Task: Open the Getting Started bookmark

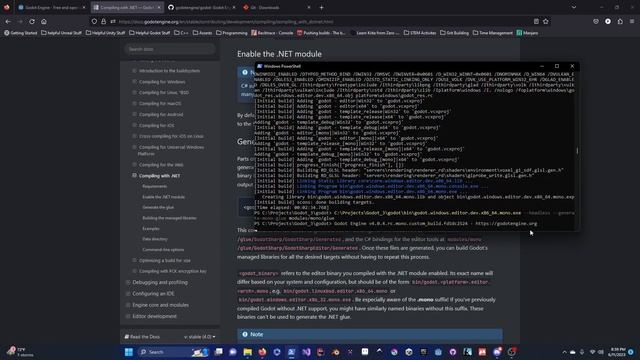Action: click(x=20, y=33)
